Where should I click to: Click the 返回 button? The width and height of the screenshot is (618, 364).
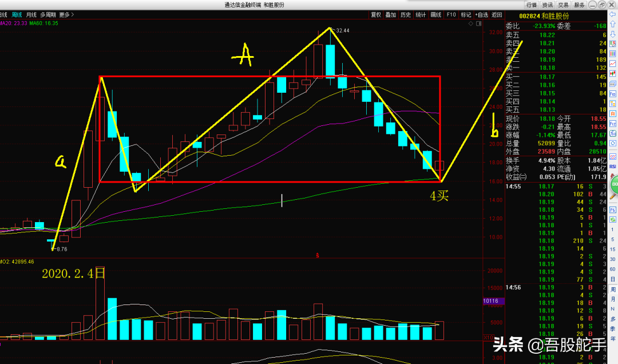497,14
